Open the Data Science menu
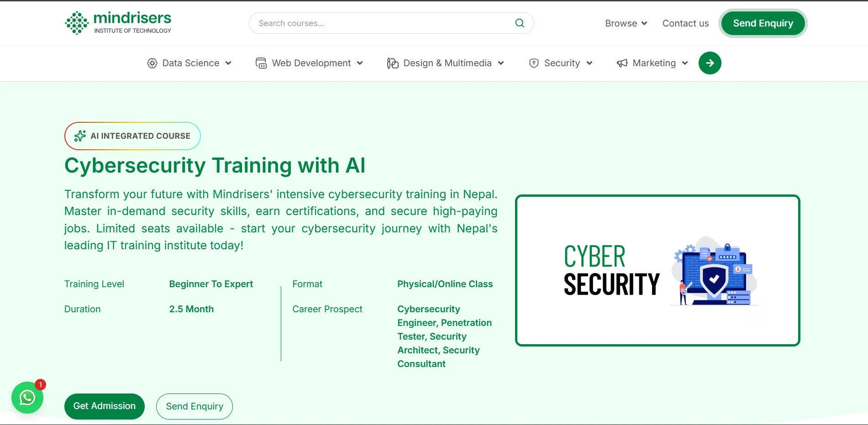The width and height of the screenshot is (868, 425). [189, 63]
